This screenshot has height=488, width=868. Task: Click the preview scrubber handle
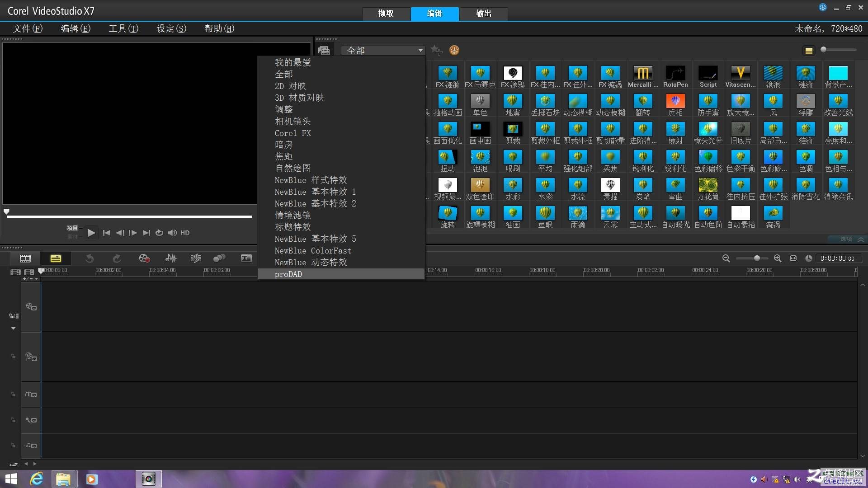[x=6, y=211]
